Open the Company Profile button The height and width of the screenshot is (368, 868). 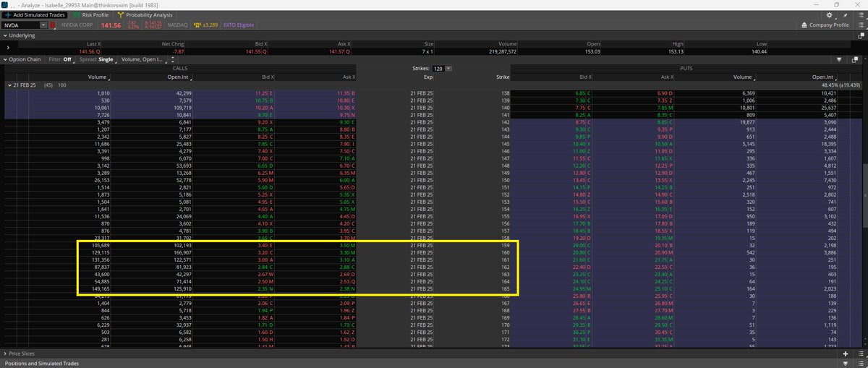coord(825,25)
